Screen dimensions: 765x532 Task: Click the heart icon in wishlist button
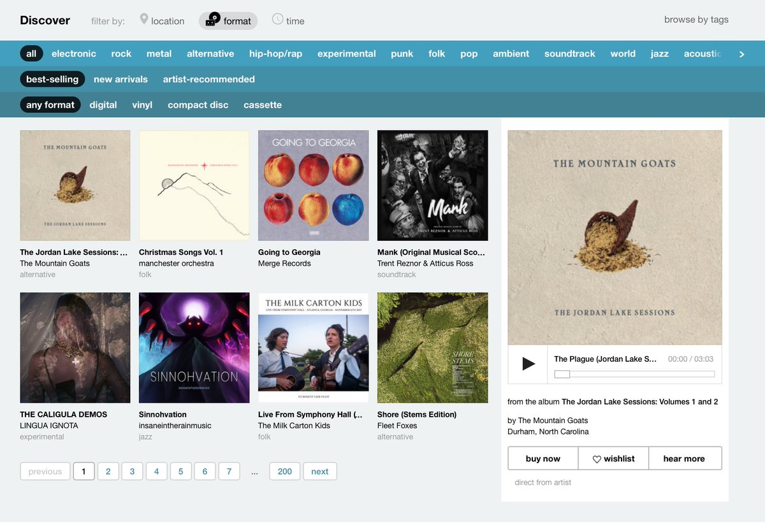[597, 459]
